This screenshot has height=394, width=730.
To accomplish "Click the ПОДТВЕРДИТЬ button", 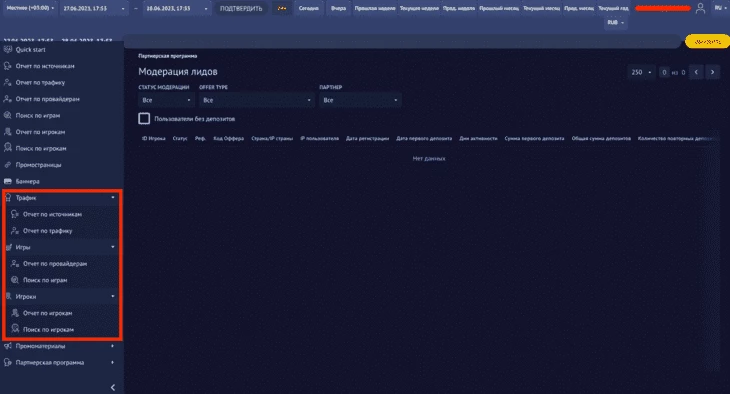I will (241, 8).
